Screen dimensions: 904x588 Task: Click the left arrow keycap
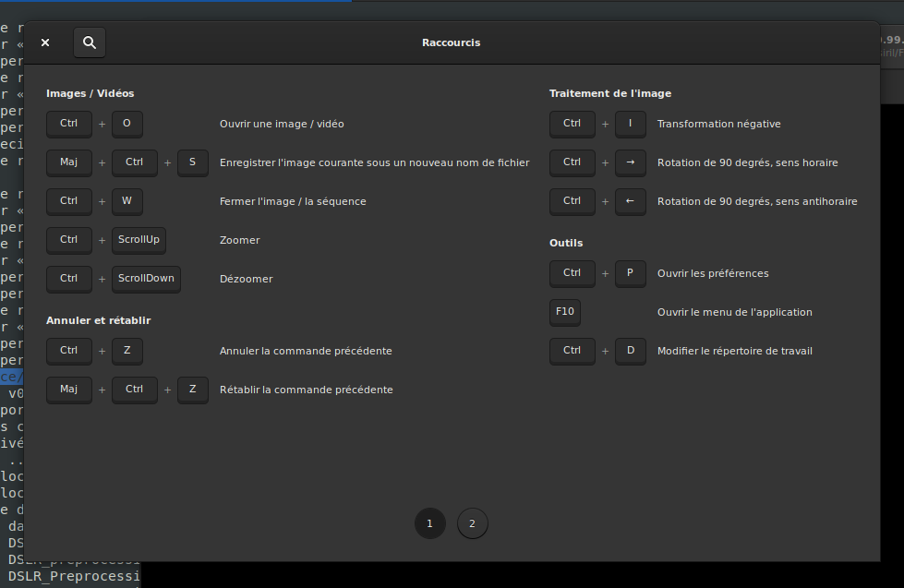click(x=630, y=201)
